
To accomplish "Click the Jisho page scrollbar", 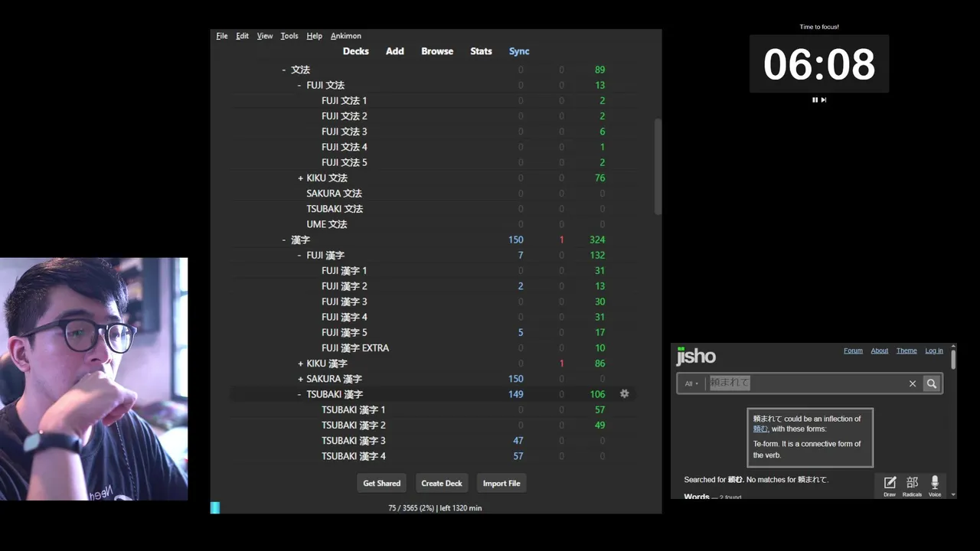I will [x=953, y=360].
